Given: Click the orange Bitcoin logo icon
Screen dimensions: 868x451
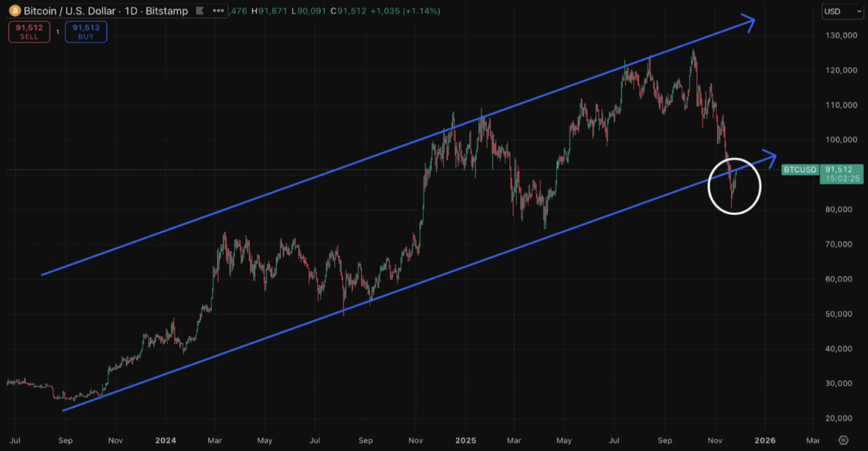Looking at the screenshot, I should pos(15,11).
